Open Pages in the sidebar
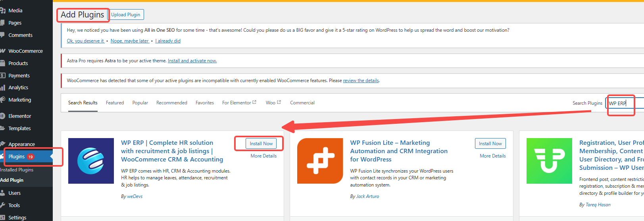The image size is (644, 221). (15, 23)
